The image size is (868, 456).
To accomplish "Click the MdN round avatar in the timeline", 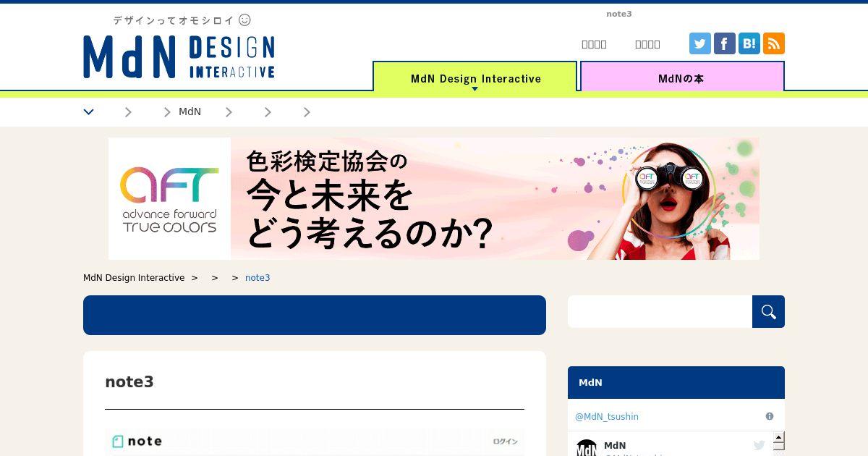I will 587,448.
